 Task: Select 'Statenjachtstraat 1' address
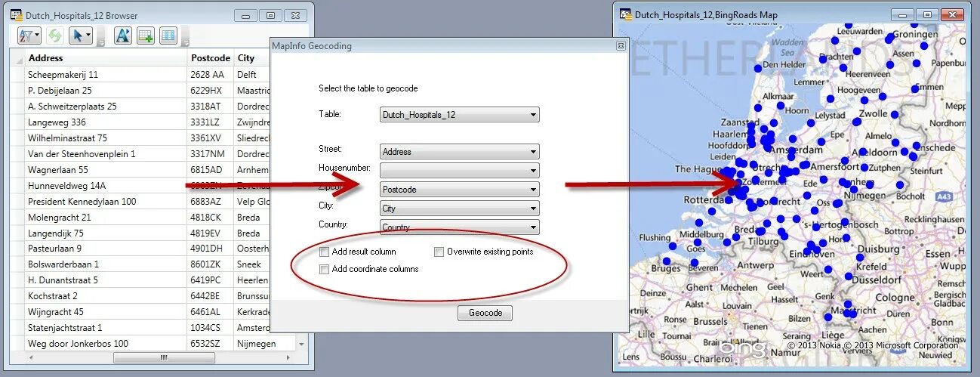point(106,328)
